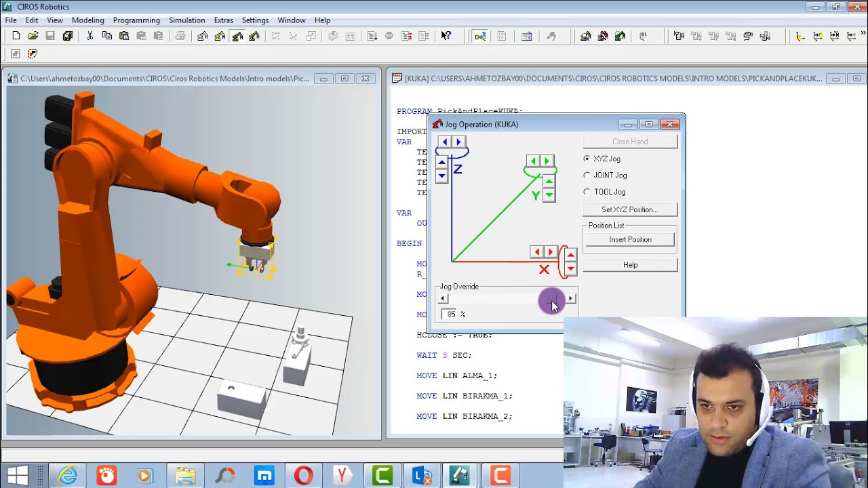Open the Extras menu
The width and height of the screenshot is (868, 488).
click(x=223, y=20)
